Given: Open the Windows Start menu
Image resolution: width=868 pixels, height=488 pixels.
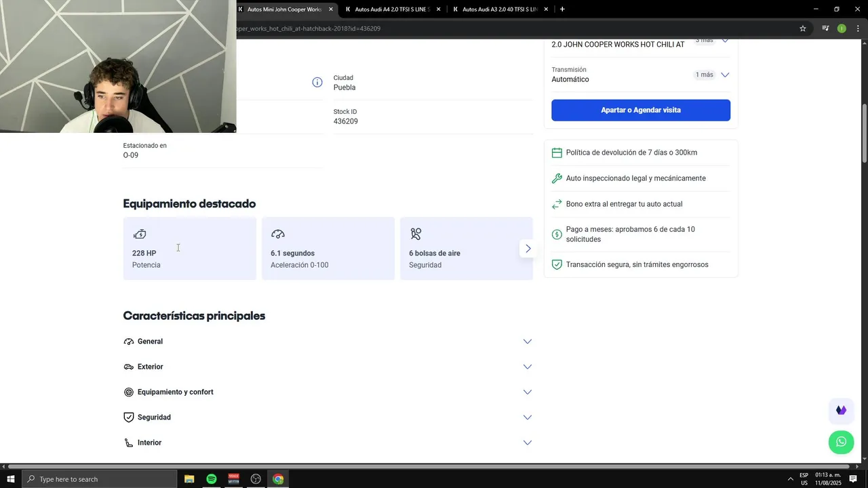Looking at the screenshot, I should [x=10, y=479].
